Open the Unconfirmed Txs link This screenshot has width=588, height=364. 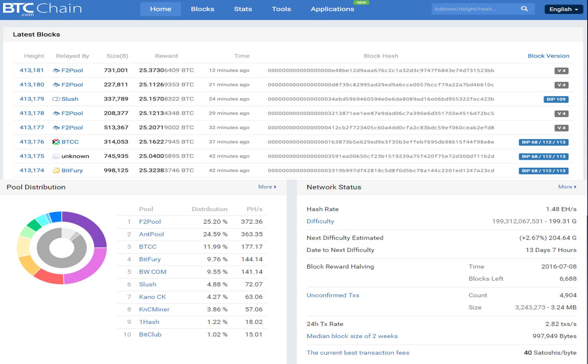pos(333,295)
